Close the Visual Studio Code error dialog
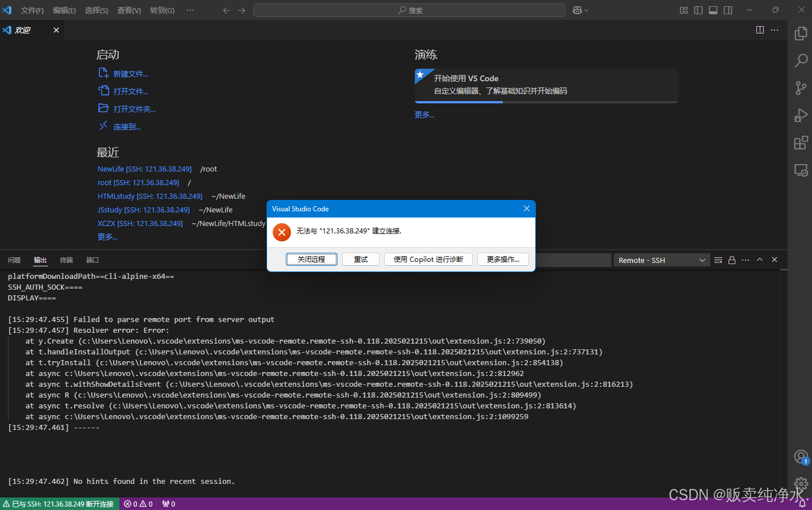 click(x=527, y=209)
